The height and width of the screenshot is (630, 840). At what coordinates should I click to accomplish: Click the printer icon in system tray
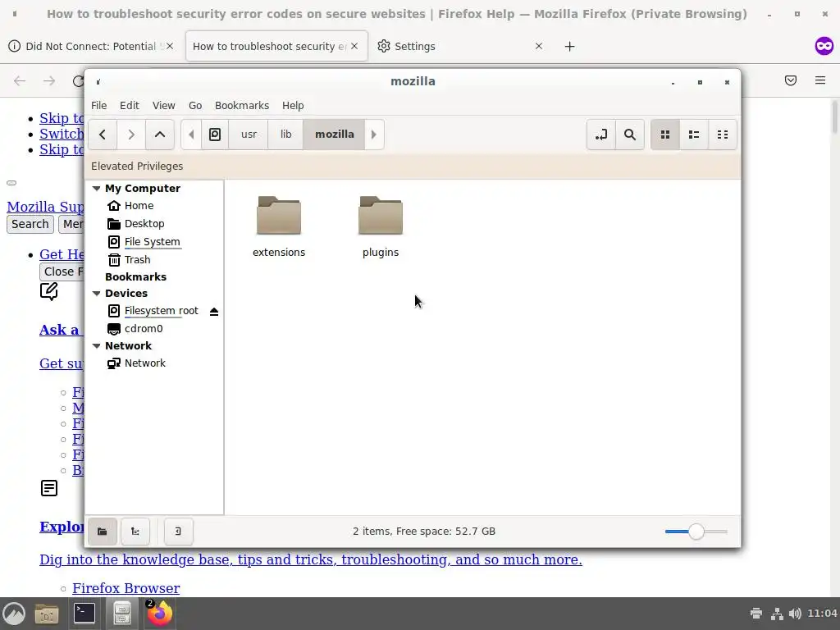click(x=756, y=614)
